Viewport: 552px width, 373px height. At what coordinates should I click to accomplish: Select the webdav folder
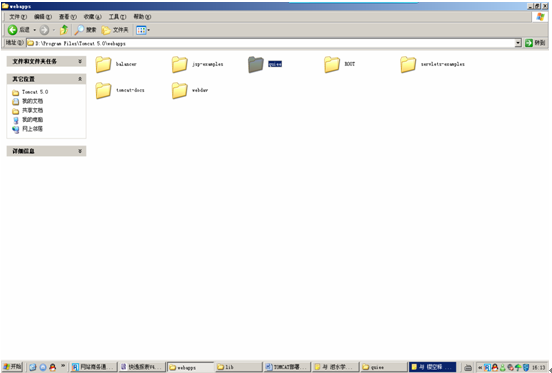click(190, 90)
